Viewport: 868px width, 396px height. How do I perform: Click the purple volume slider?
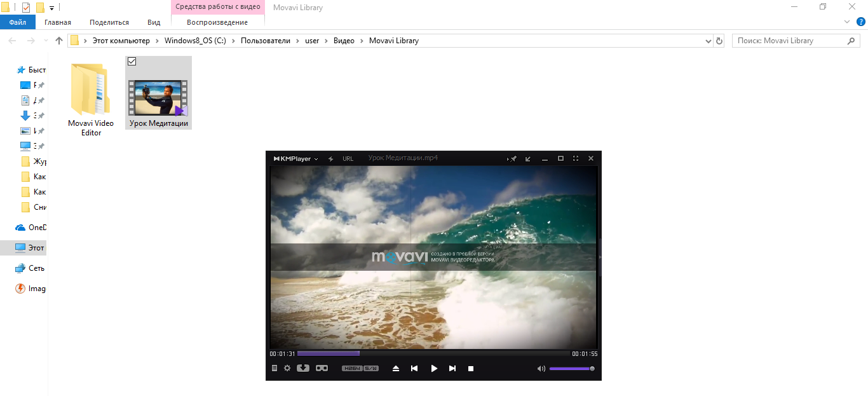pyautogui.click(x=571, y=369)
